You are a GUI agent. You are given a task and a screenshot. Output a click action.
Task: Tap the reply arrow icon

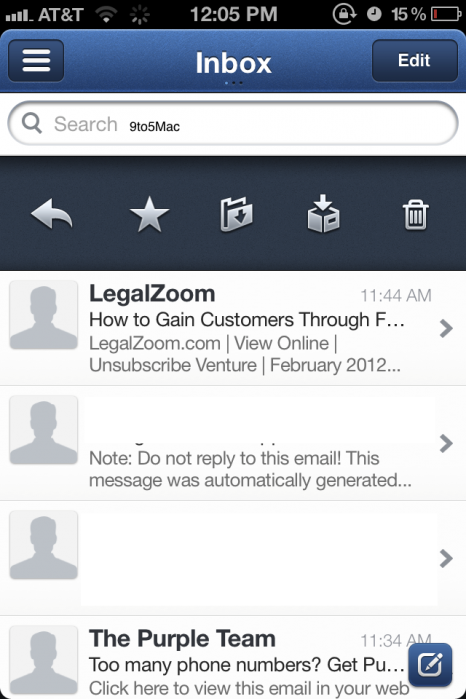pyautogui.click(x=52, y=214)
